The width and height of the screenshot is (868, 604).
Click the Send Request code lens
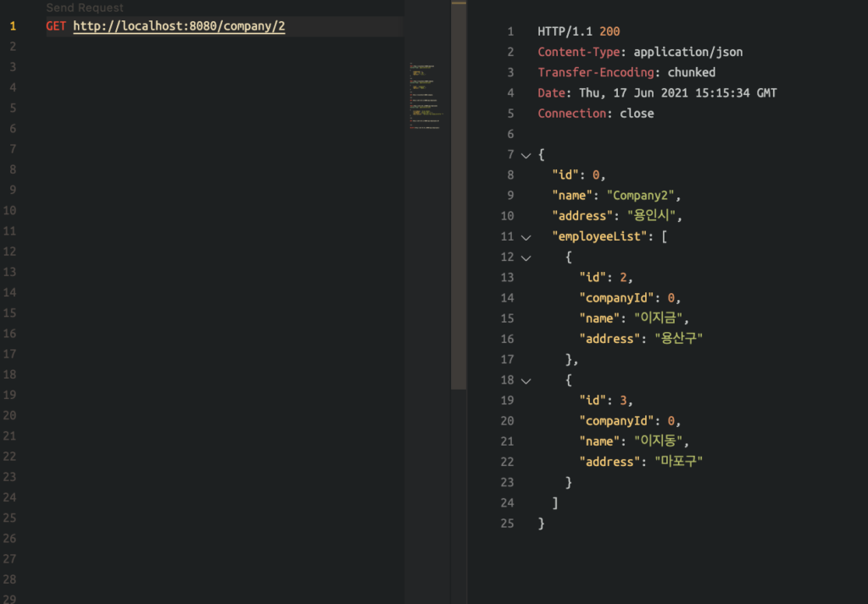pos(85,8)
